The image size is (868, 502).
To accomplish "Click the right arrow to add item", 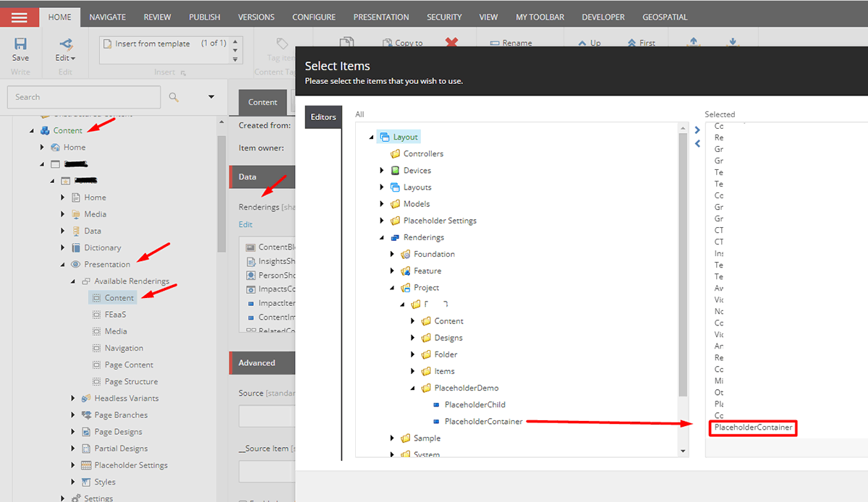I will tap(697, 130).
